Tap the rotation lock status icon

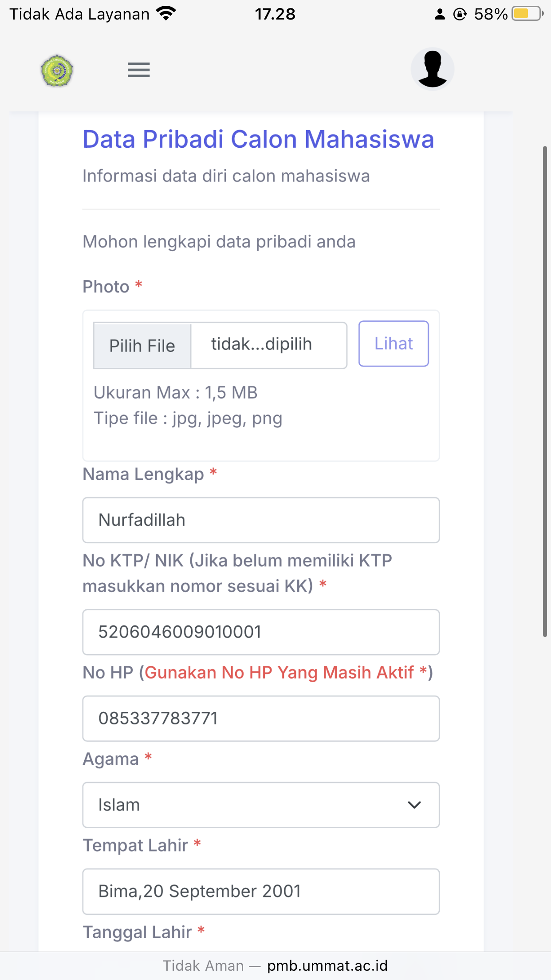pyautogui.click(x=460, y=14)
